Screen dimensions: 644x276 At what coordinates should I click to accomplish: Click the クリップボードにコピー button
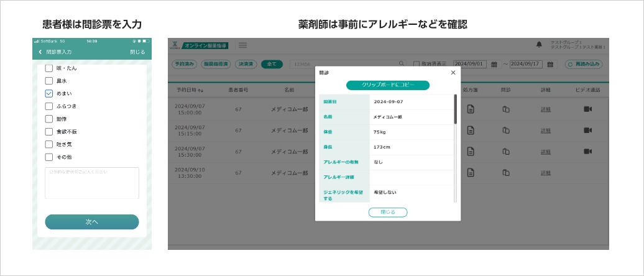click(387, 85)
